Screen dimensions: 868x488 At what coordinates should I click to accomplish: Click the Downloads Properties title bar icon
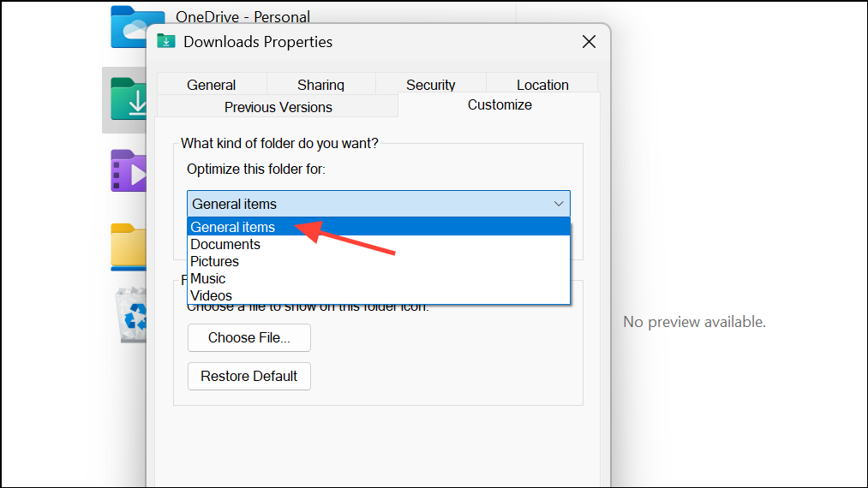coord(166,42)
